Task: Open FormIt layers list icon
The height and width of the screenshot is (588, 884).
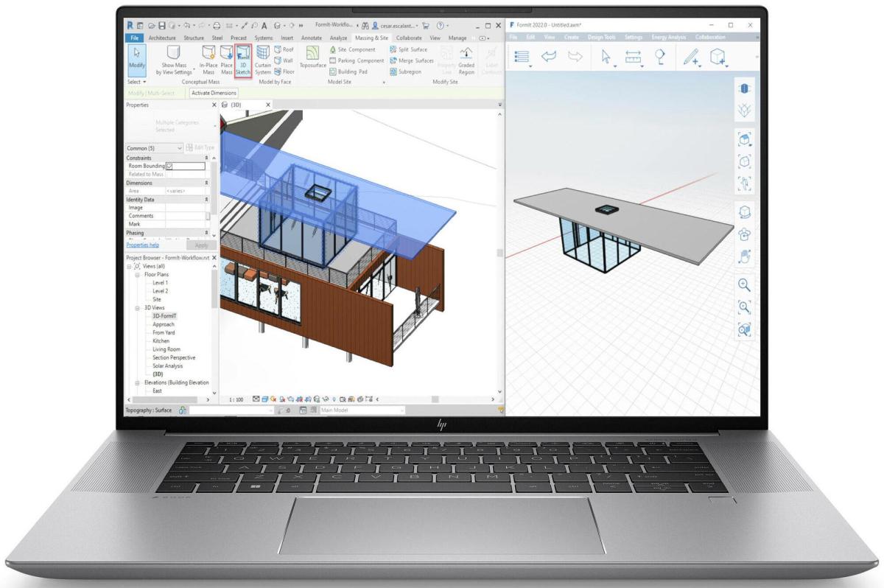Action: pyautogui.click(x=522, y=56)
